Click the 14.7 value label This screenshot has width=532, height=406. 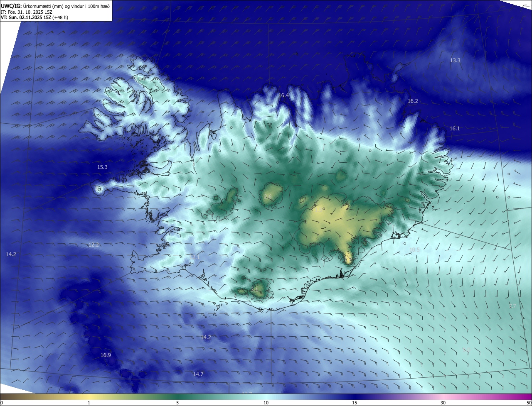(198, 374)
